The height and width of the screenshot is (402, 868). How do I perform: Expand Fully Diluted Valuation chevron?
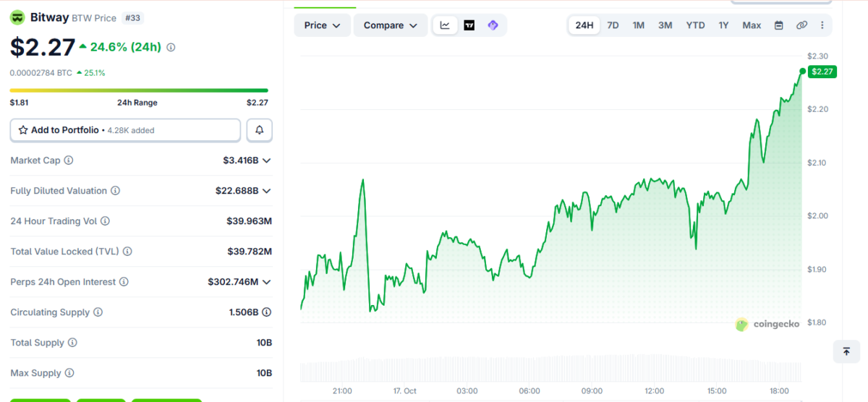coord(267,191)
